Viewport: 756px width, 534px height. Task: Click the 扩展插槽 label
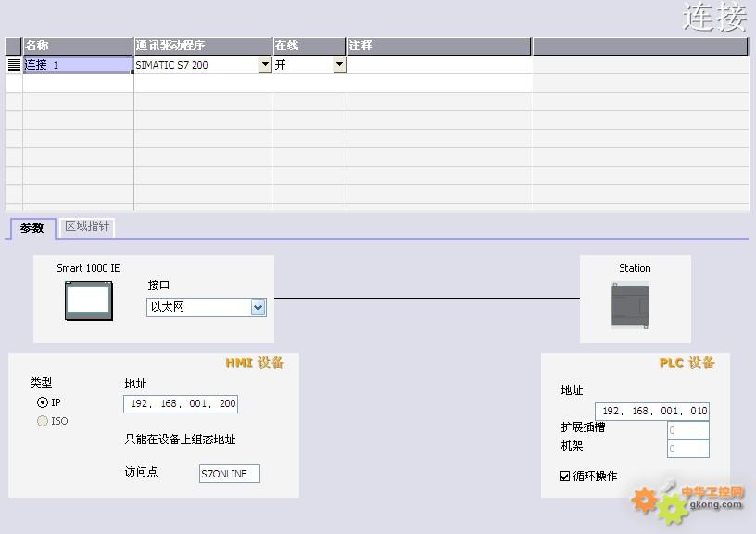coord(583,426)
